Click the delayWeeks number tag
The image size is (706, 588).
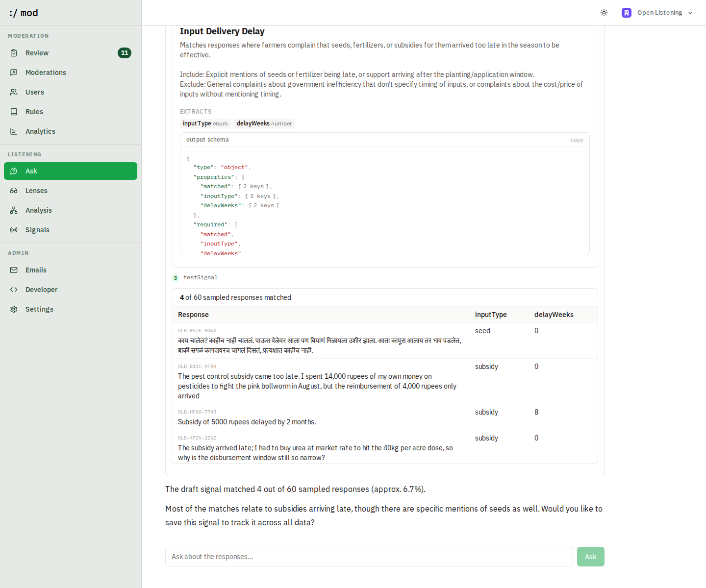(x=264, y=123)
